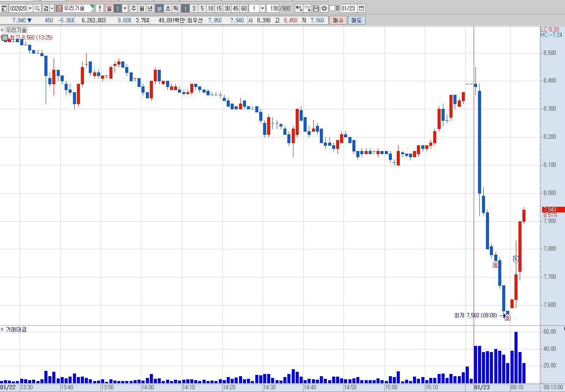565x392 pixels.
Task: Open the dropdown next to 검 button
Action: click(x=52, y=8)
